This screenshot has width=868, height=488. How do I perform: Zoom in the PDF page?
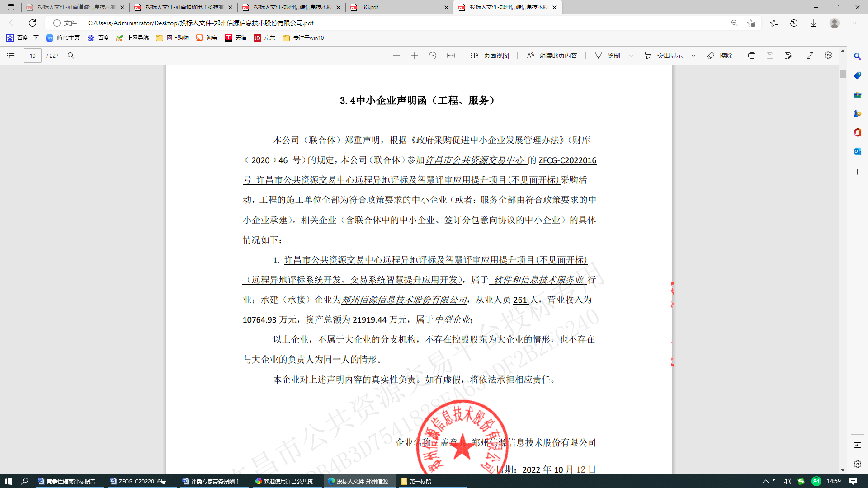coord(415,56)
